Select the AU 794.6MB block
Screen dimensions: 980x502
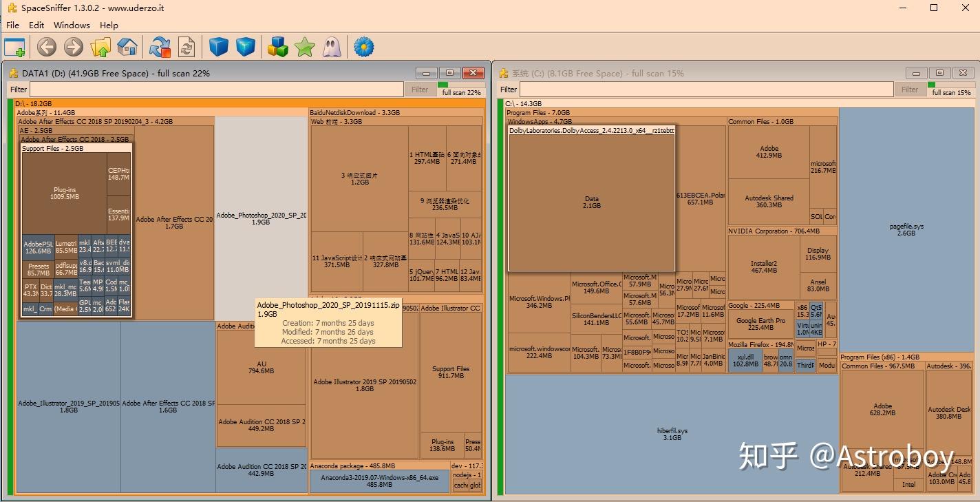tap(261, 367)
